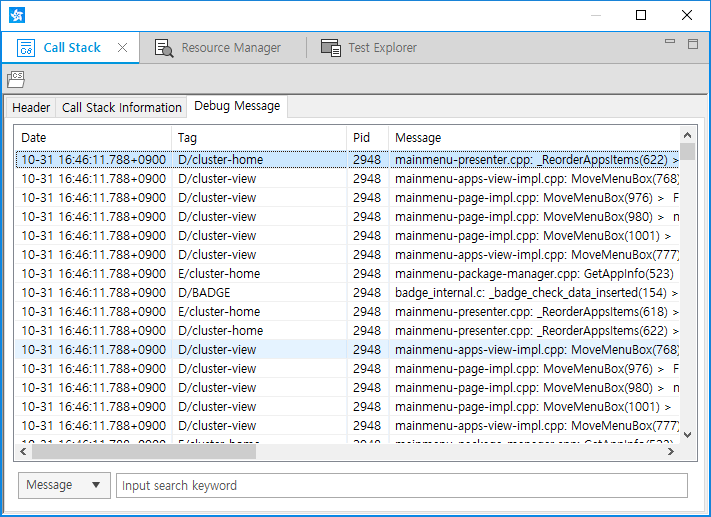Click the open CS file toolbar icon
The width and height of the screenshot is (711, 517).
(16, 79)
